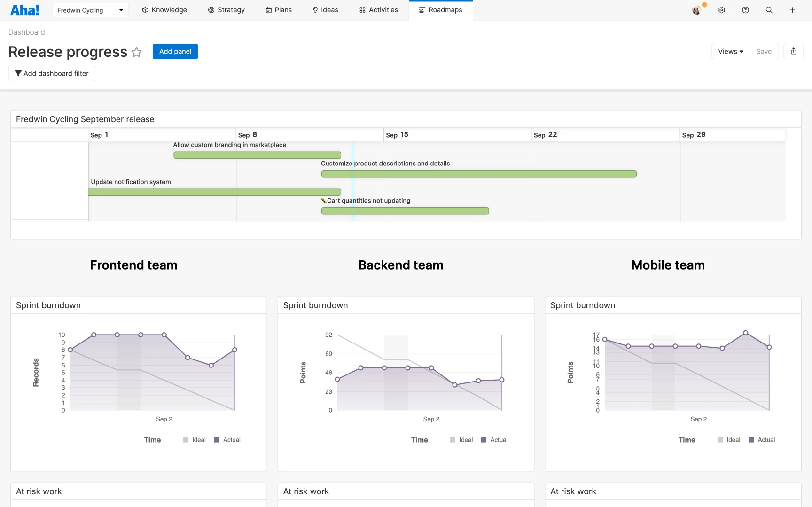Open the help question mark icon
The height and width of the screenshot is (507, 812).
[x=745, y=9]
